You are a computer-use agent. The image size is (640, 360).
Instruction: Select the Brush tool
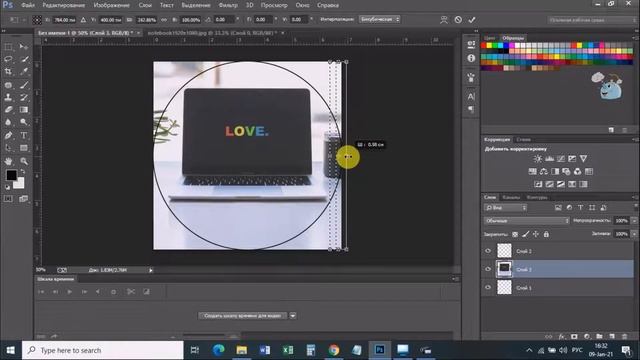coord(24,85)
